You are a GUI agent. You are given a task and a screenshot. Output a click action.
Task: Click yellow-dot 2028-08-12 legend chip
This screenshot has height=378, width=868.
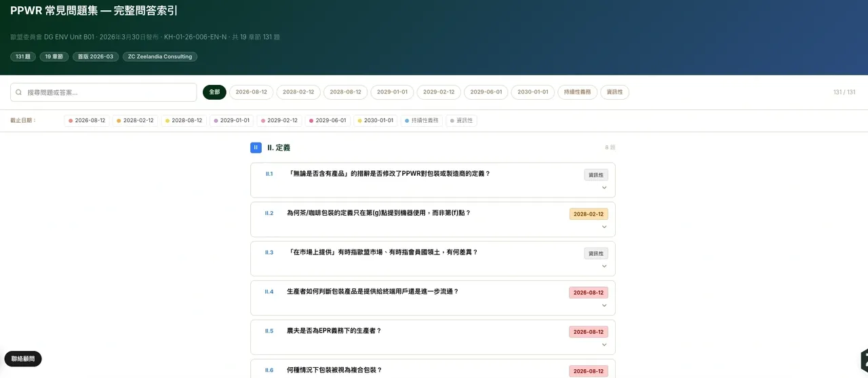(x=183, y=120)
